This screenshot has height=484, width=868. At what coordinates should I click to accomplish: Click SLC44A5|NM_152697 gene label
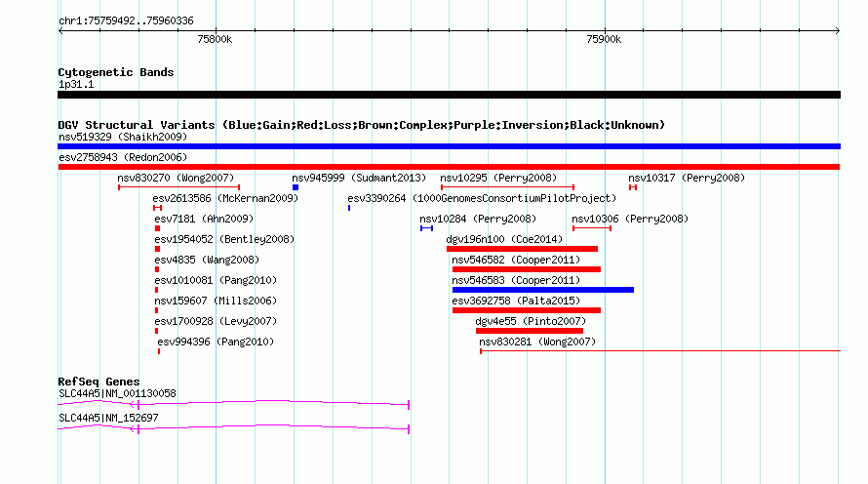[108, 418]
